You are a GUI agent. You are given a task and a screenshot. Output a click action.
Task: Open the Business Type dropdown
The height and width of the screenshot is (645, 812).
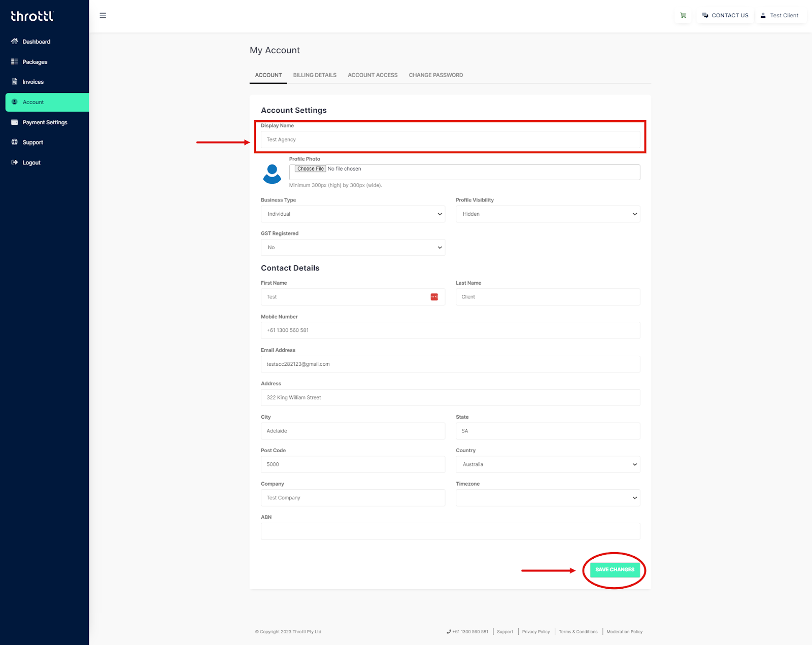tap(352, 214)
